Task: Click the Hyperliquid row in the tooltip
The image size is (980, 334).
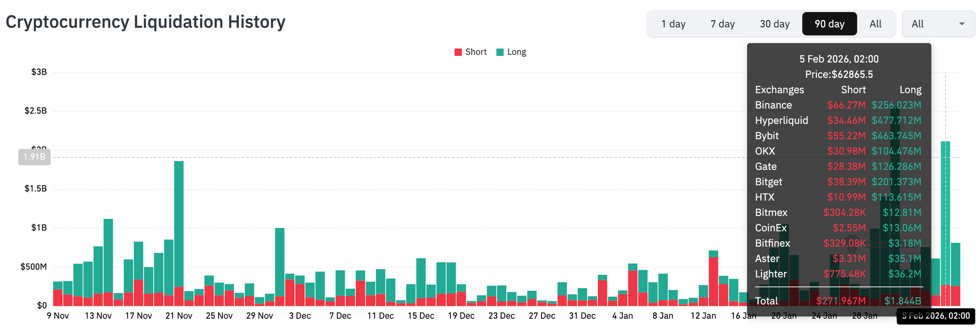Action: 838,120
